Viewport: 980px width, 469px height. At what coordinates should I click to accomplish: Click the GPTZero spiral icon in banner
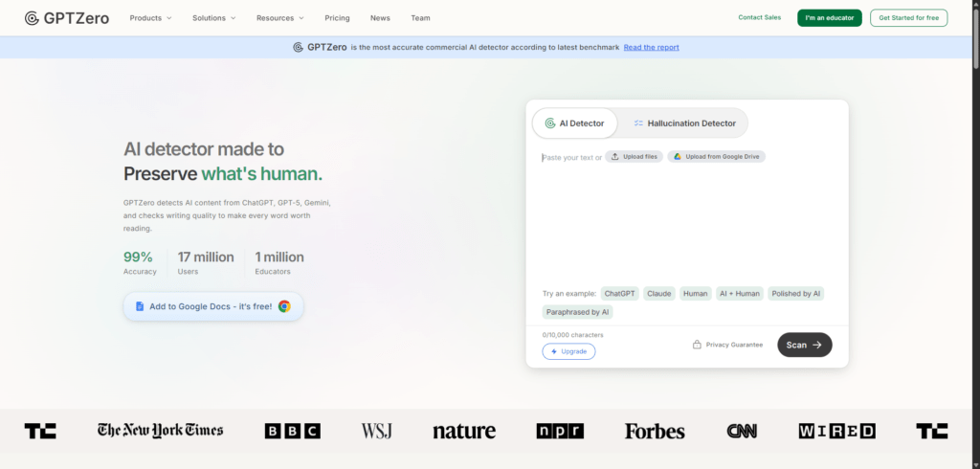pos(299,48)
